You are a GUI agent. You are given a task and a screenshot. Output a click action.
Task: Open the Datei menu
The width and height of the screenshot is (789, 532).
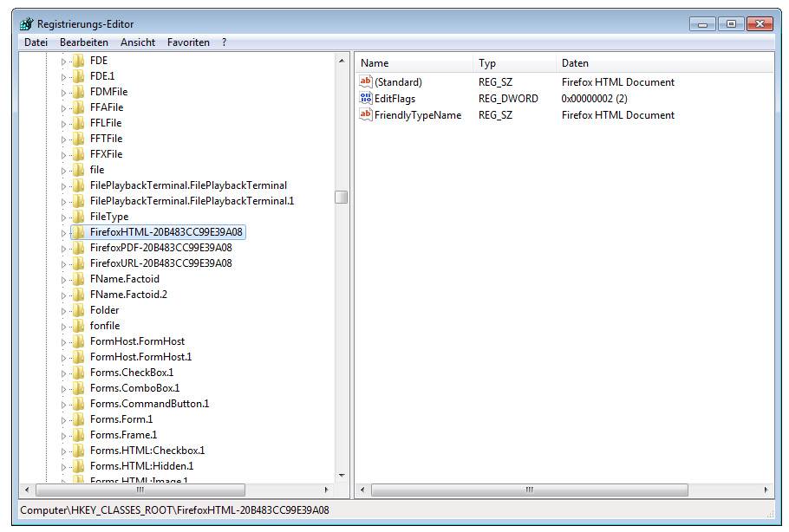coord(36,42)
